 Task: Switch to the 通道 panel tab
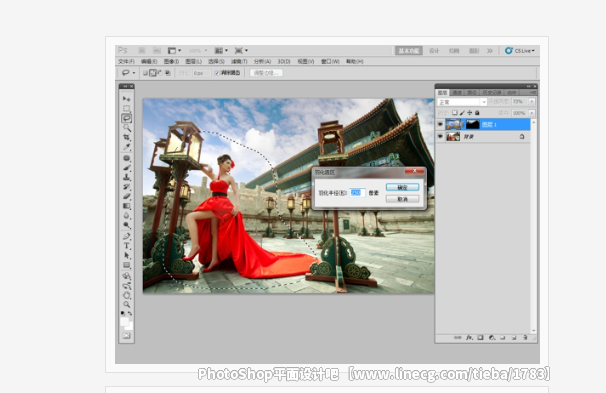457,92
